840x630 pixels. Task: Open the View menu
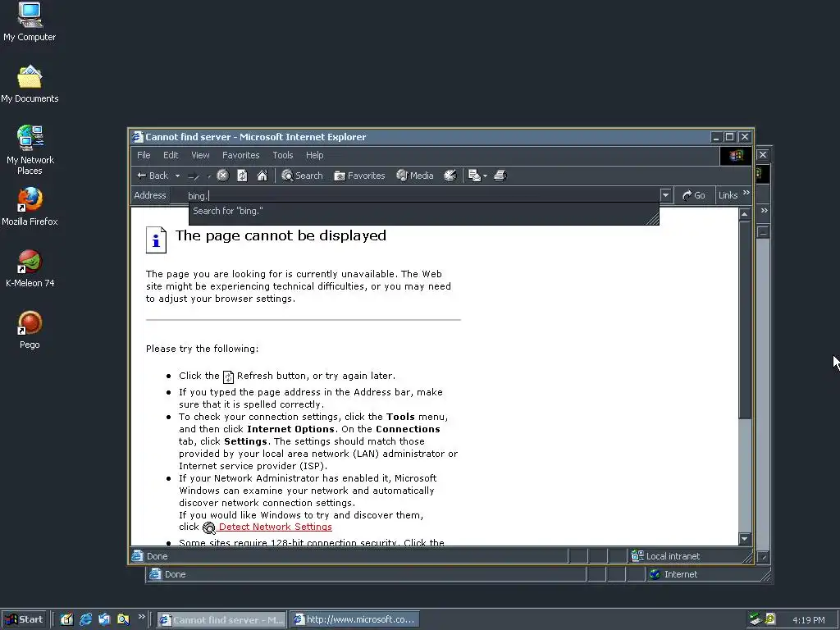[200, 155]
